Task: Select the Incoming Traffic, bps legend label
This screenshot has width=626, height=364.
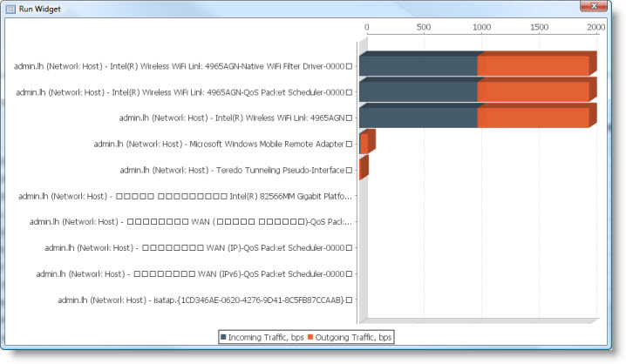Action: (x=266, y=337)
